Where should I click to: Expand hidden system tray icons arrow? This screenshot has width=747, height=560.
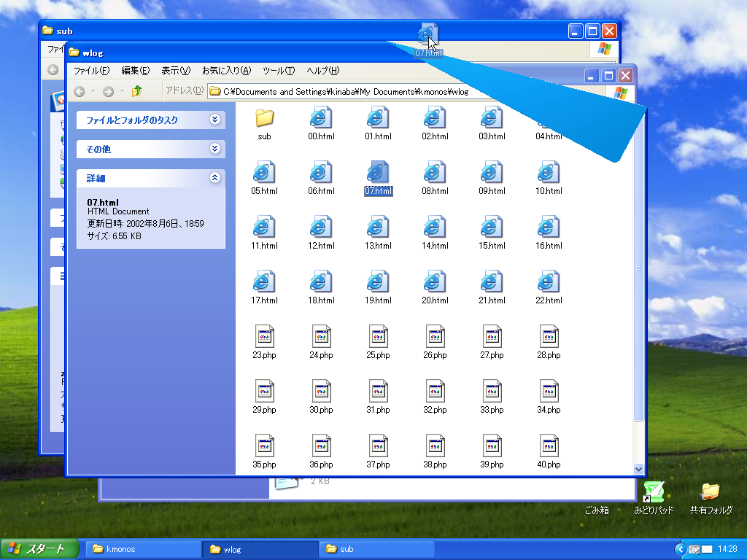pyautogui.click(x=681, y=550)
